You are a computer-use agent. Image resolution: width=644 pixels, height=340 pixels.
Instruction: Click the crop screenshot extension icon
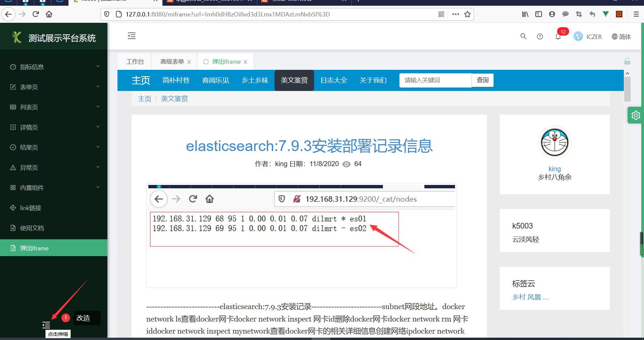coord(579,14)
